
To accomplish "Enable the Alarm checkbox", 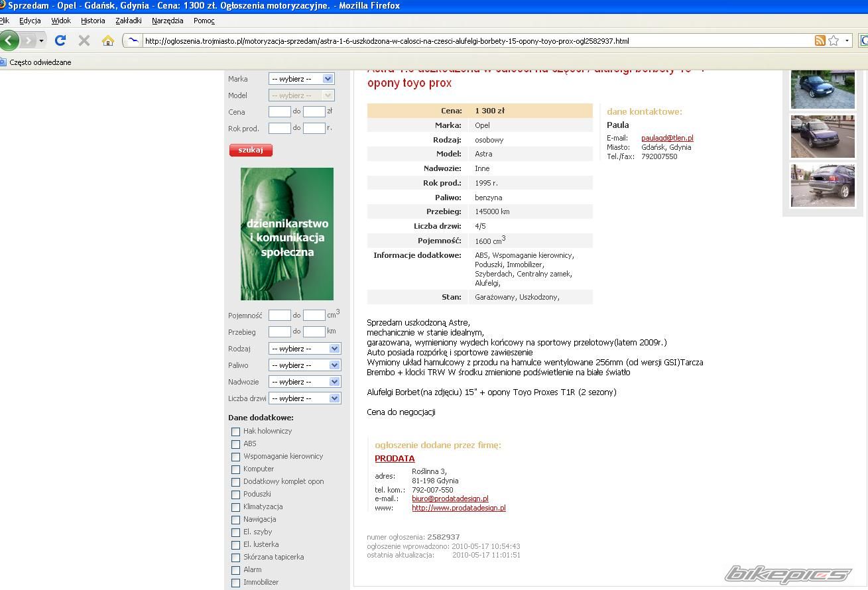I will 235,570.
